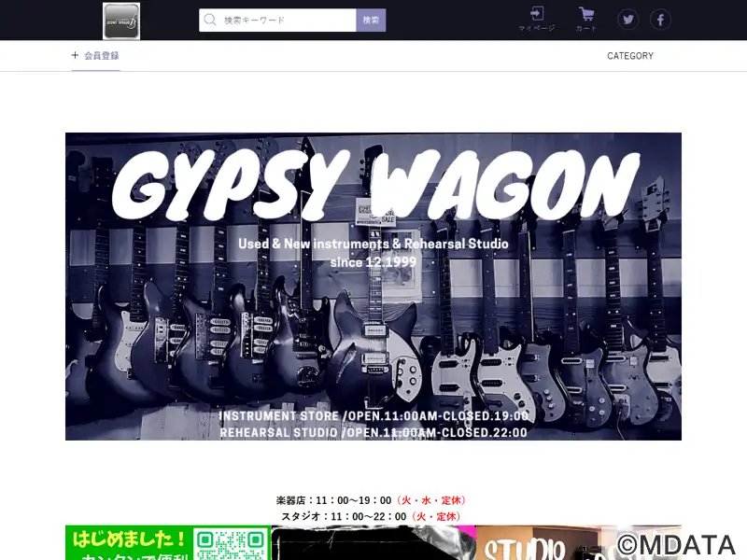This screenshot has height=560, width=747.
Task: Select the magnifier icon in search box
Action: (209, 20)
